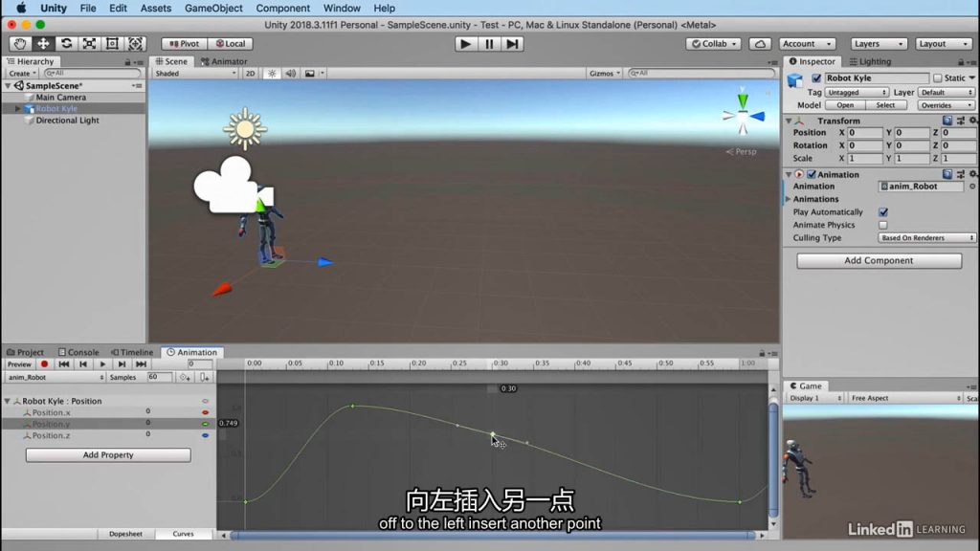Open Transform component help icon
Image resolution: width=980 pixels, height=551 pixels.
[x=947, y=121]
